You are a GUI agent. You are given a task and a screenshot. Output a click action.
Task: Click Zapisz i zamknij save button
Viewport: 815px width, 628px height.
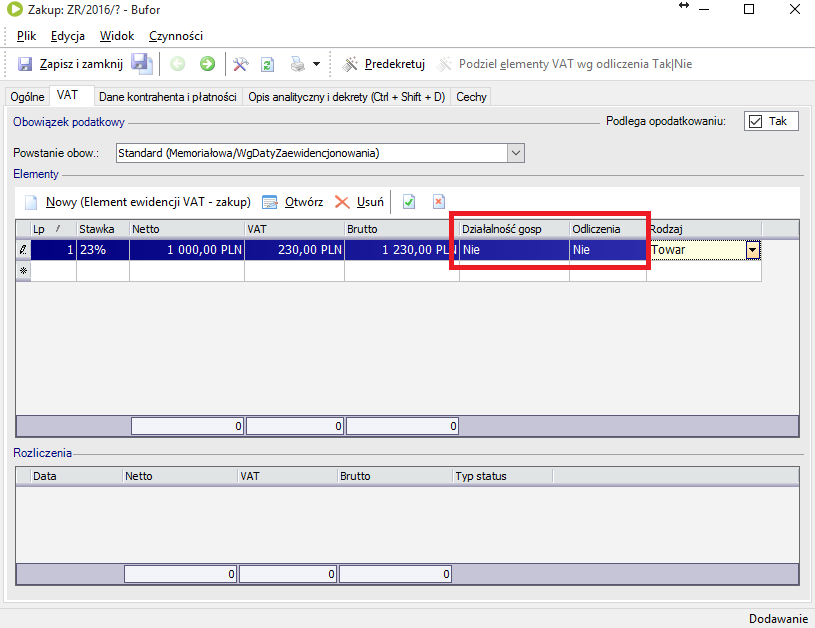coord(70,64)
